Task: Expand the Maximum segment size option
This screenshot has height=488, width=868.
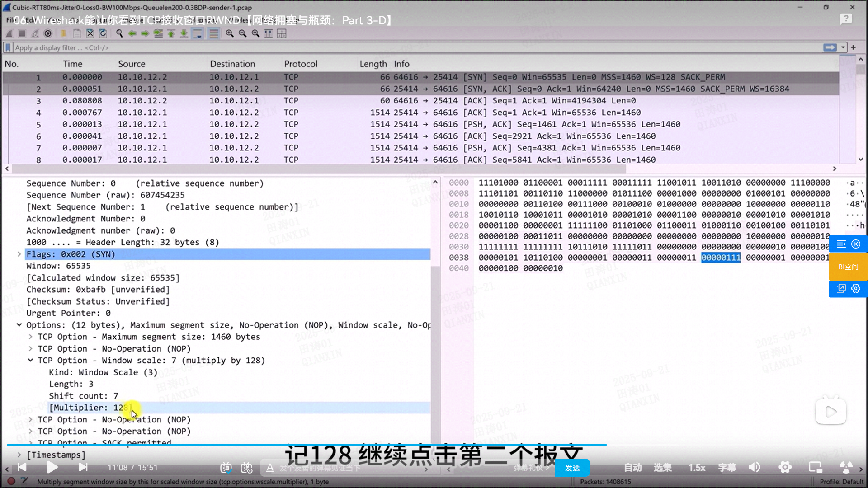Action: [30, 337]
